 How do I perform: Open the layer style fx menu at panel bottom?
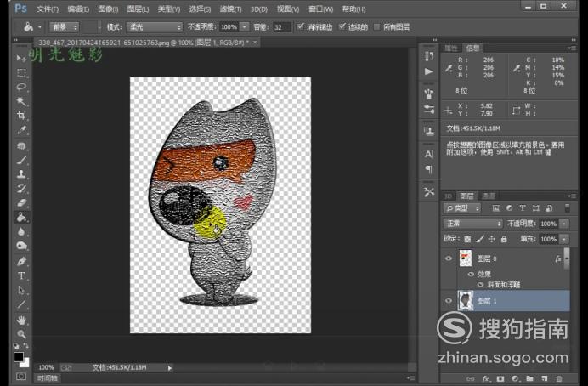click(486, 379)
